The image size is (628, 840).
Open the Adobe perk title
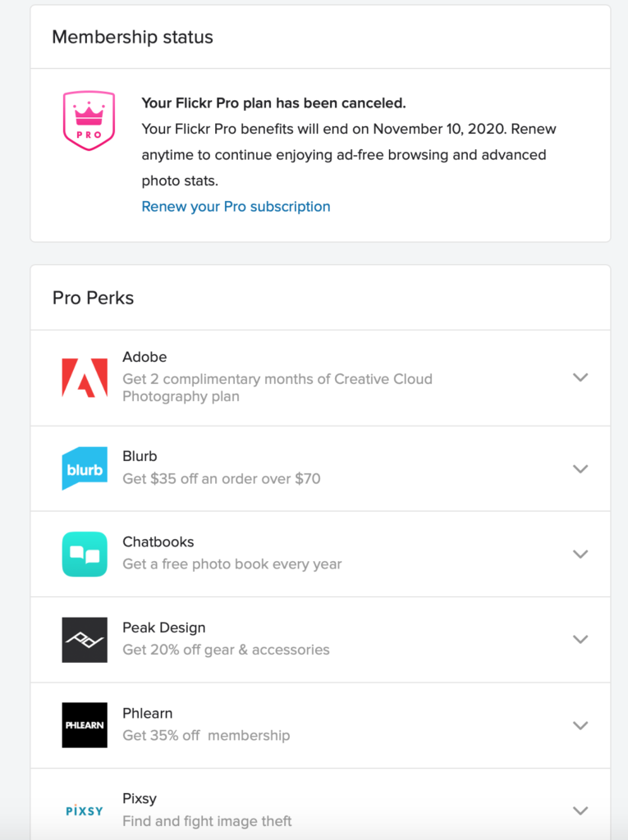(144, 358)
